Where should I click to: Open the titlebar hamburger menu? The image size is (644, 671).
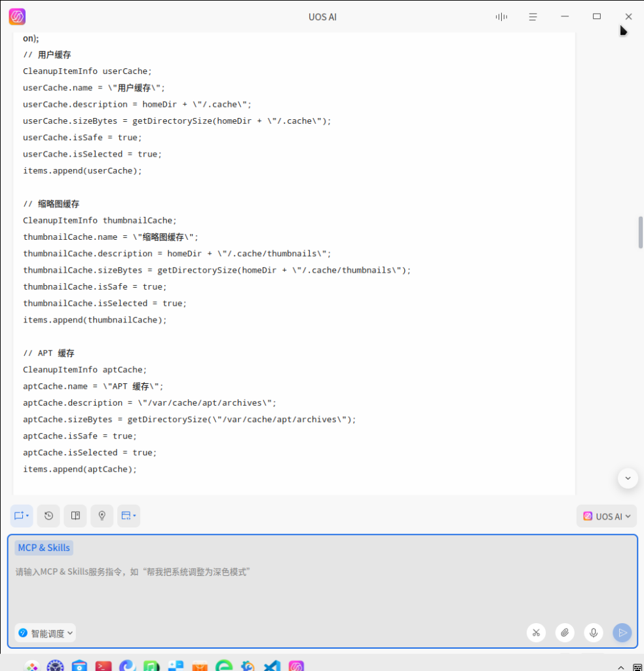pos(533,16)
